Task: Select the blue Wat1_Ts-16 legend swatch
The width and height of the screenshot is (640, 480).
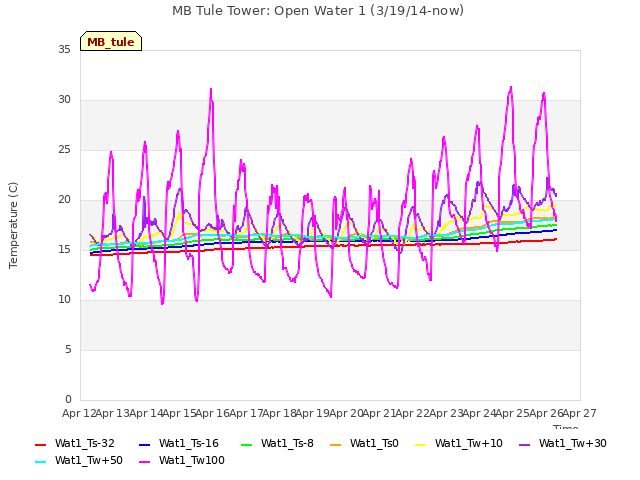Action: point(144,444)
